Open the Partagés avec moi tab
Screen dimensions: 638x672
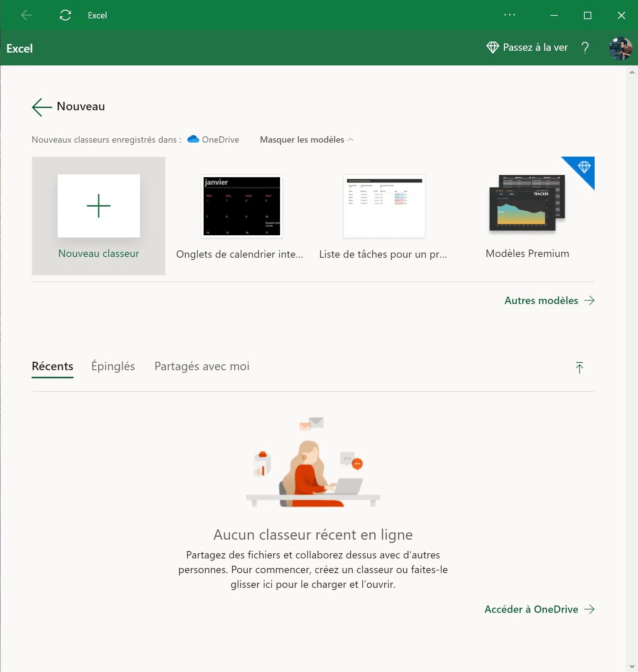tap(202, 366)
